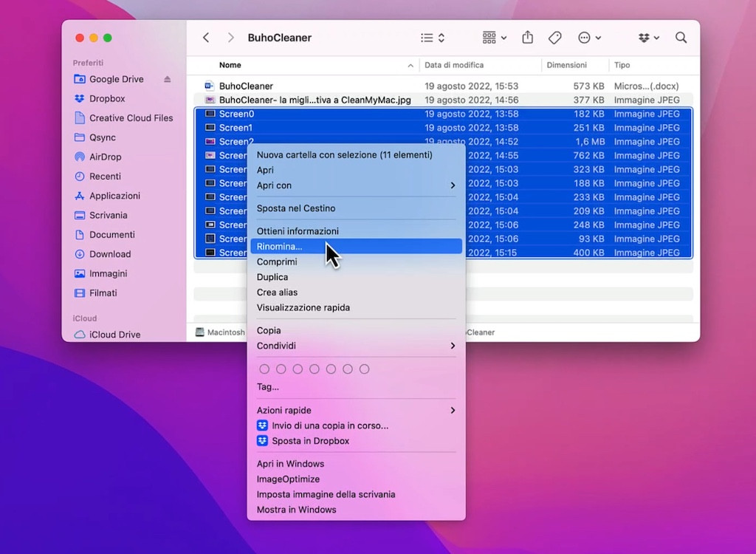The height and width of the screenshot is (554, 756).
Task: Eject Google Drive using the eject icon
Action: coord(168,79)
